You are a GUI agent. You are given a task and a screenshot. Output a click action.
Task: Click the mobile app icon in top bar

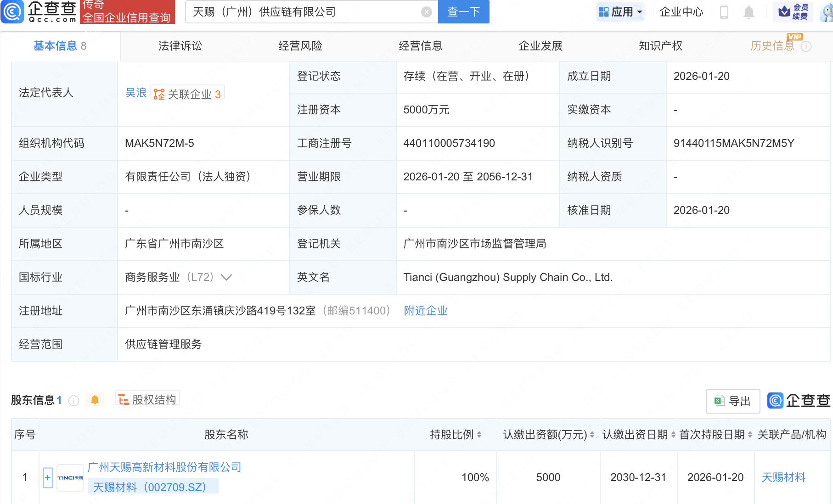725,12
